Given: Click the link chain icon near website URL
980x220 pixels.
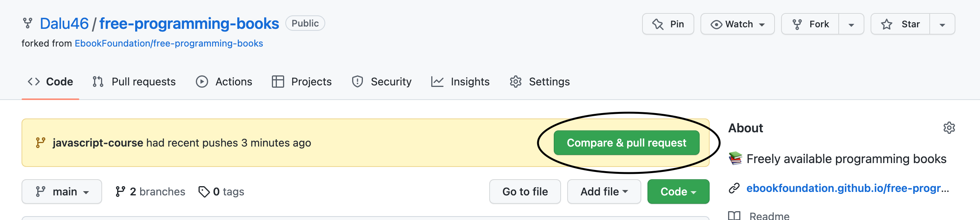Looking at the screenshot, I should [x=734, y=188].
